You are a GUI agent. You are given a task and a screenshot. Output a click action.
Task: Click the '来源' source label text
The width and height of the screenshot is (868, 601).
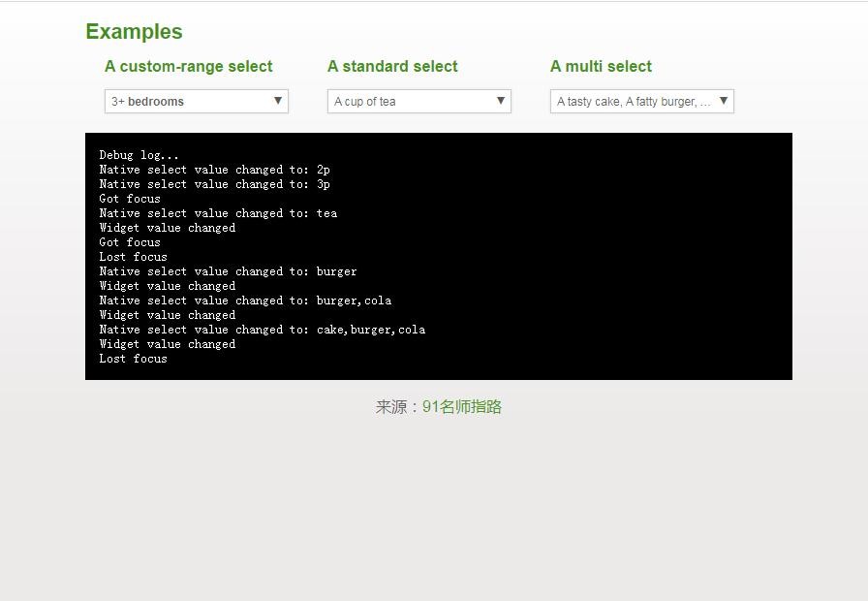click(x=392, y=407)
